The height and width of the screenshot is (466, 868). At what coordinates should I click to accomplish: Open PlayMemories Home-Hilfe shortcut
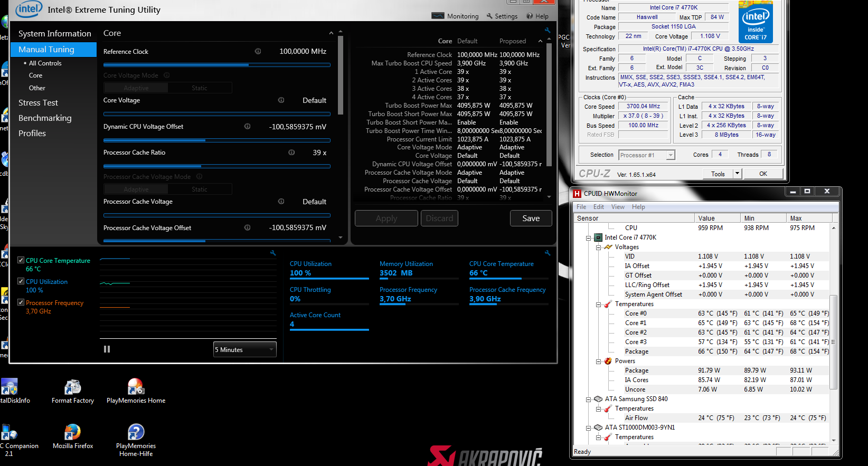[136, 441]
